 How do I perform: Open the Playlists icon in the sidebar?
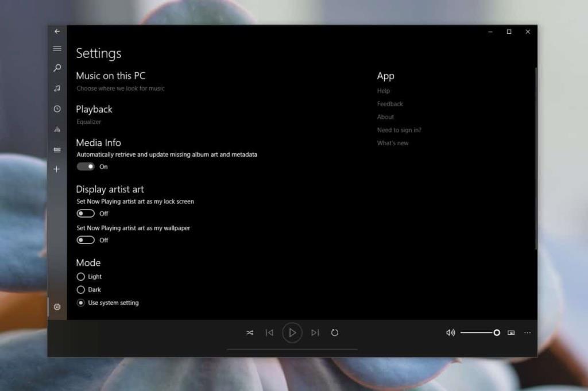coord(57,150)
